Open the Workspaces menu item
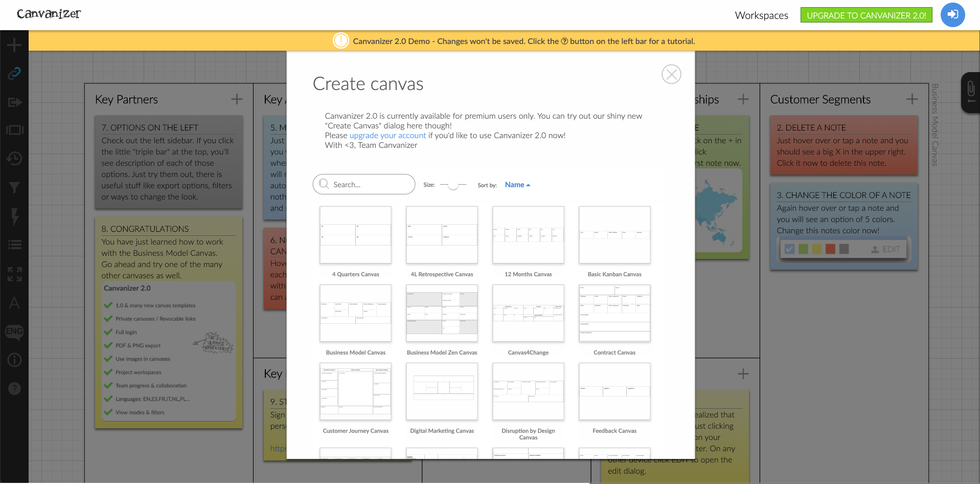The image size is (980, 484). click(x=761, y=15)
